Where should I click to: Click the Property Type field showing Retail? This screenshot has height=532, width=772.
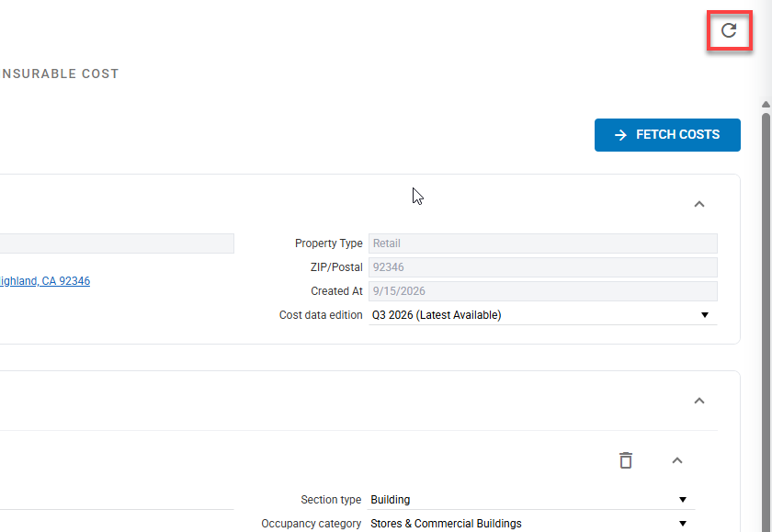click(x=542, y=243)
